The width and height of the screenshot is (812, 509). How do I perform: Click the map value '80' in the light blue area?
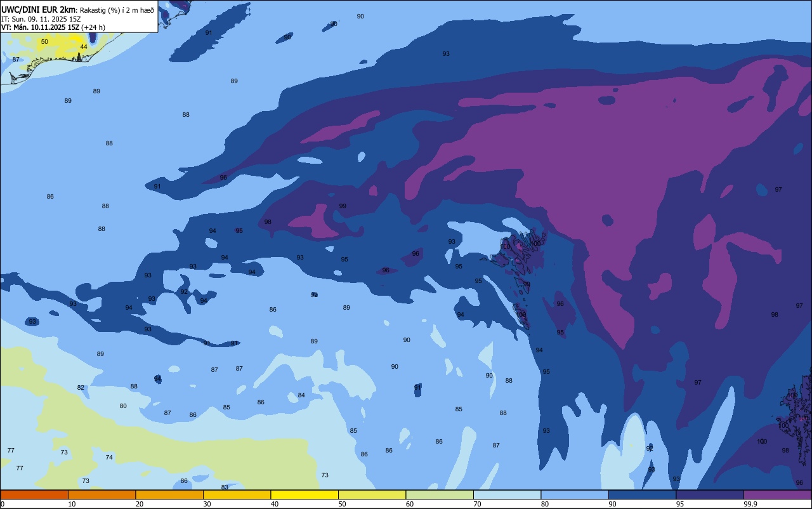(123, 406)
